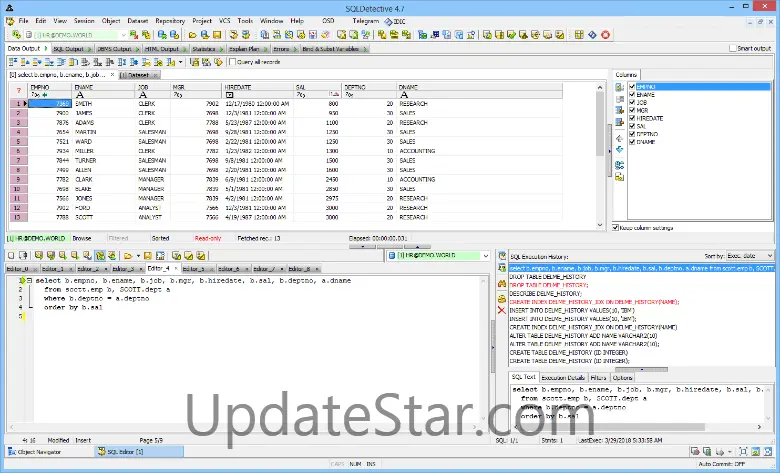The width and height of the screenshot is (780, 473).
Task: Uncheck the HIREDATE column checkbox
Action: pyautogui.click(x=632, y=118)
